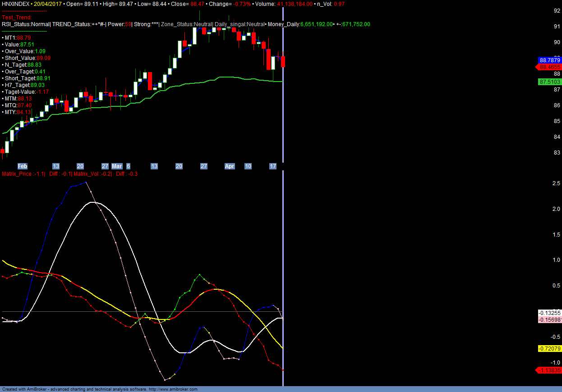Image resolution: width=562 pixels, height=392 pixels.
Task: Click the 17 date marker on the time axis
Action: [x=272, y=166]
